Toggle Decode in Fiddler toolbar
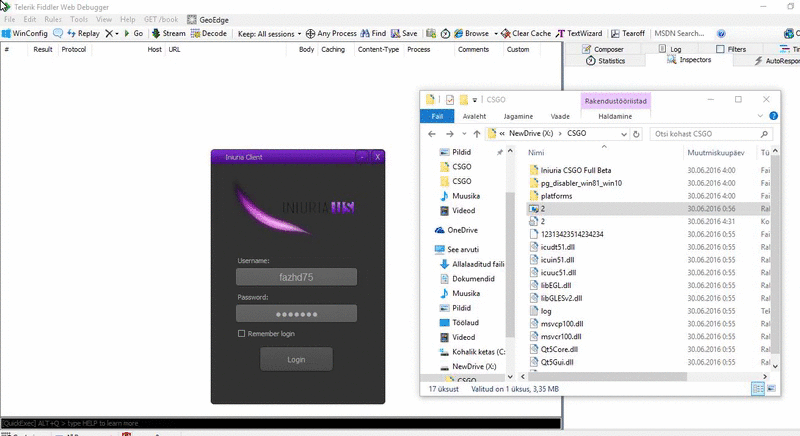The height and width of the screenshot is (436, 800). [209, 33]
